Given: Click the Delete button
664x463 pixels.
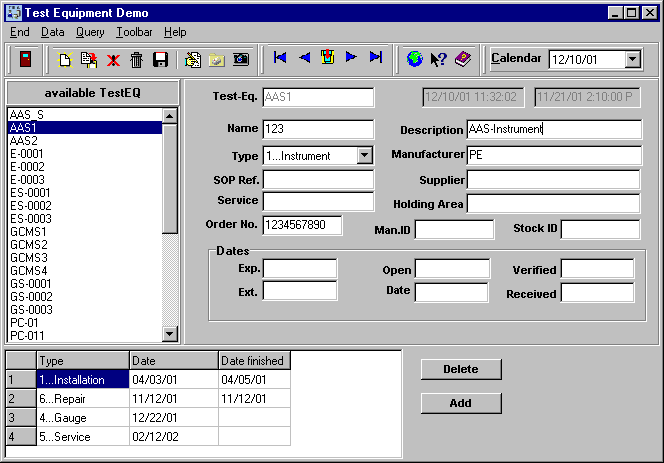Looking at the screenshot, I should [x=461, y=369].
